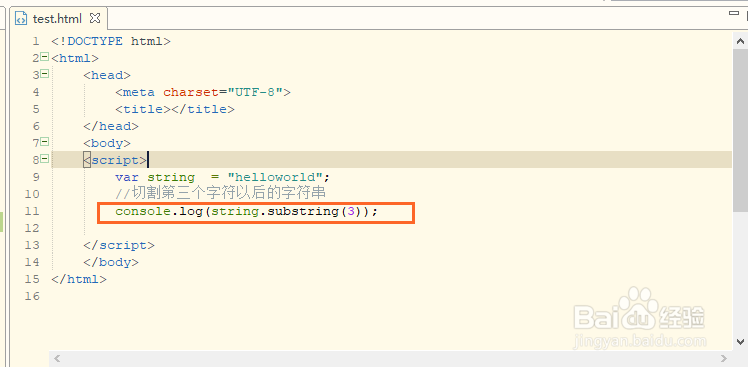Click the vertical scrollbar thumb
Image resolution: width=748 pixels, height=367 pixels.
pyautogui.click(x=740, y=129)
